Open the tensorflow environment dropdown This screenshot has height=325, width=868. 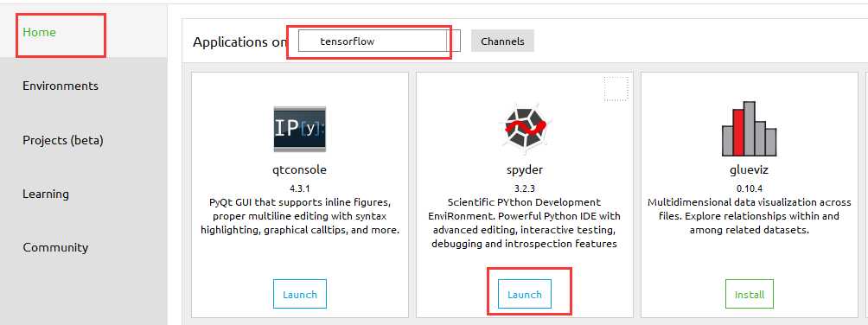(380, 41)
